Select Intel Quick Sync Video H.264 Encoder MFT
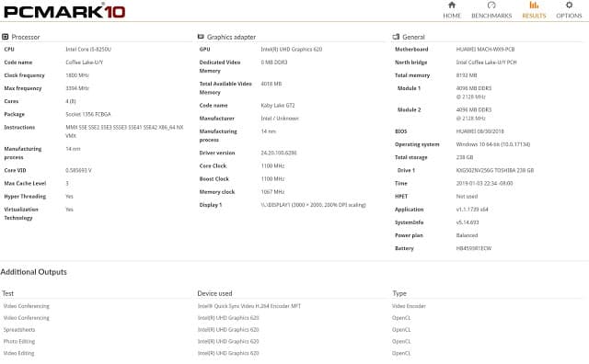Viewport: 589px width, 364px height. coord(249,306)
